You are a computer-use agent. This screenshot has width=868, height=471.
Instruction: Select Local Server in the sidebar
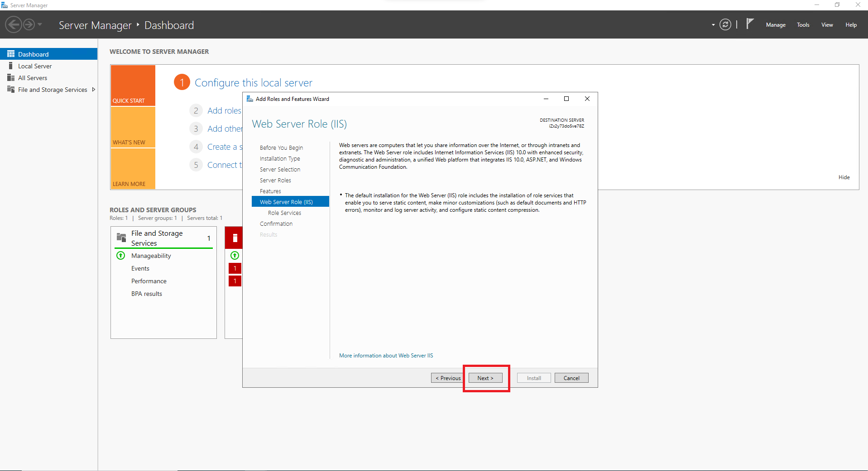coord(48,66)
